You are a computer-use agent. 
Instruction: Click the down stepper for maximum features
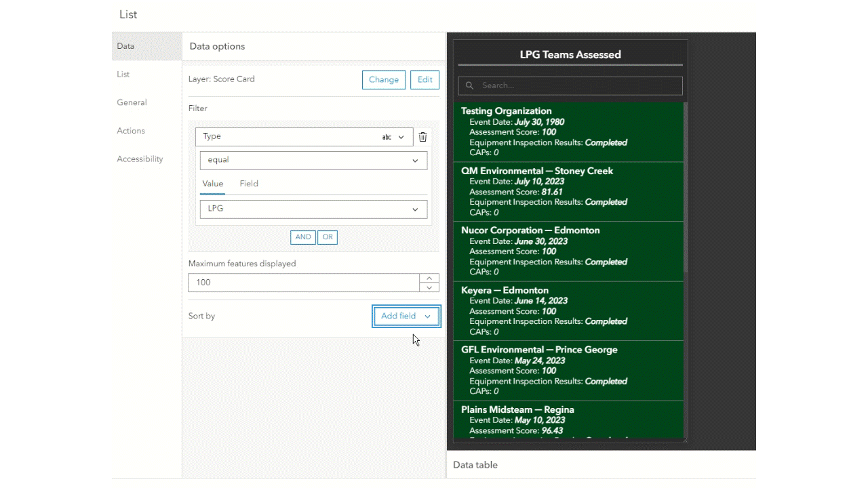(429, 287)
